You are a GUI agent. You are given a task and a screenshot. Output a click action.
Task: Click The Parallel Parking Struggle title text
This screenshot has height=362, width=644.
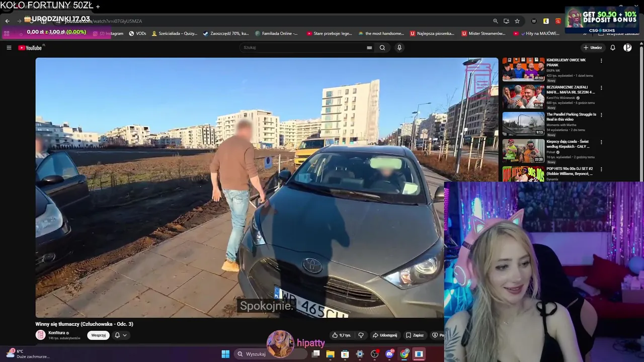pos(571,117)
